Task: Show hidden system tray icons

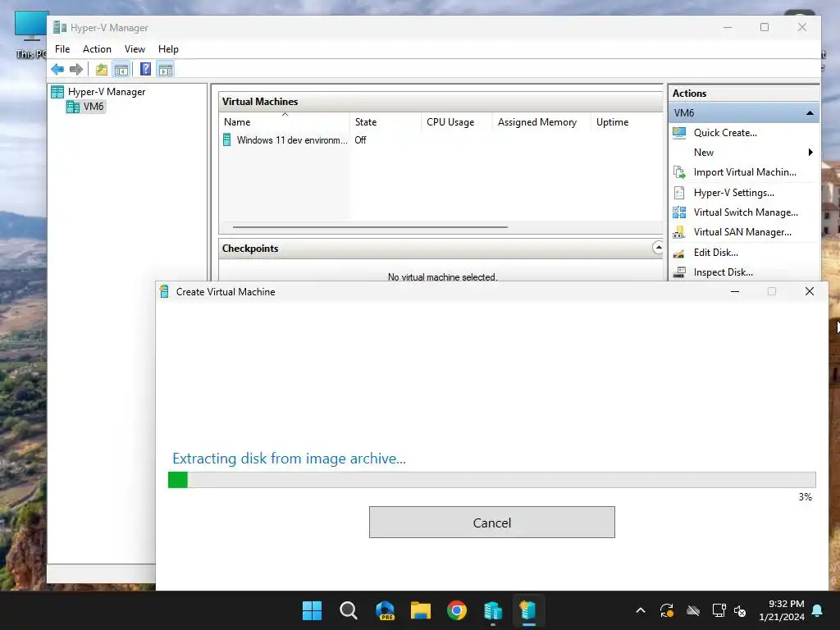Action: pyautogui.click(x=641, y=610)
